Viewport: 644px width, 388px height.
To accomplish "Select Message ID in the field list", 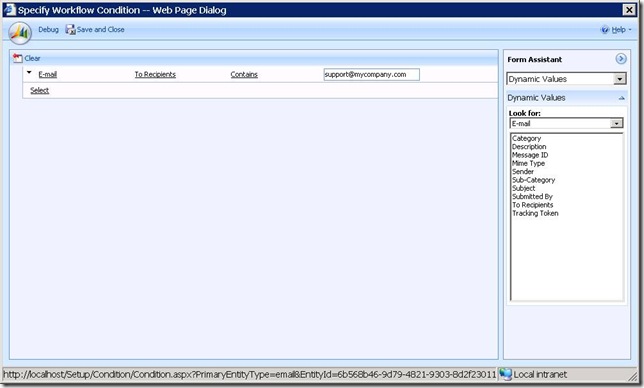I will pos(530,155).
